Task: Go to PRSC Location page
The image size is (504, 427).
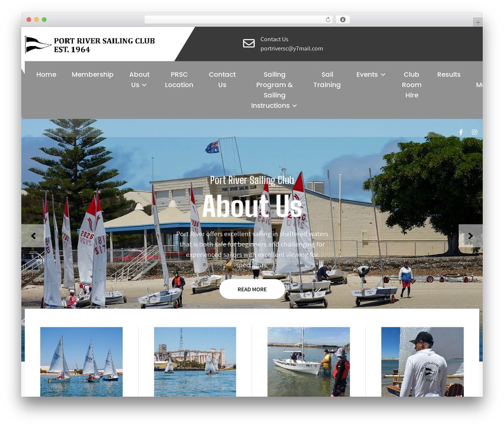Action: coord(179,80)
